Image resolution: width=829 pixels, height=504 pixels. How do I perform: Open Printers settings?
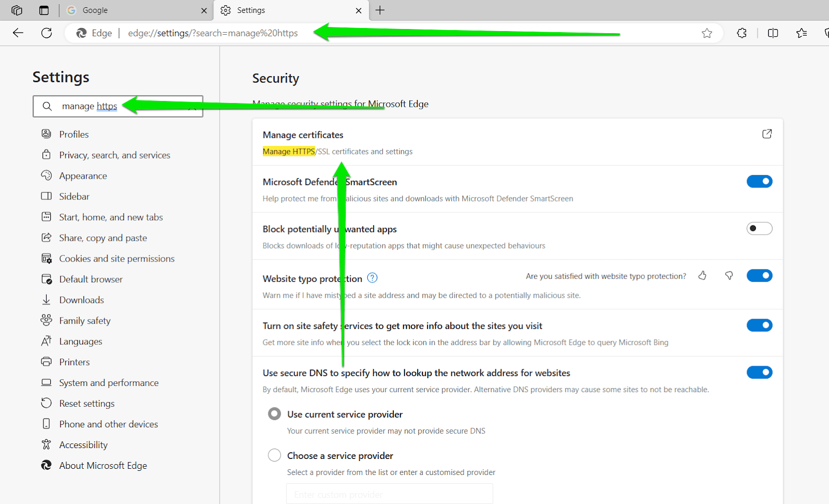click(74, 362)
